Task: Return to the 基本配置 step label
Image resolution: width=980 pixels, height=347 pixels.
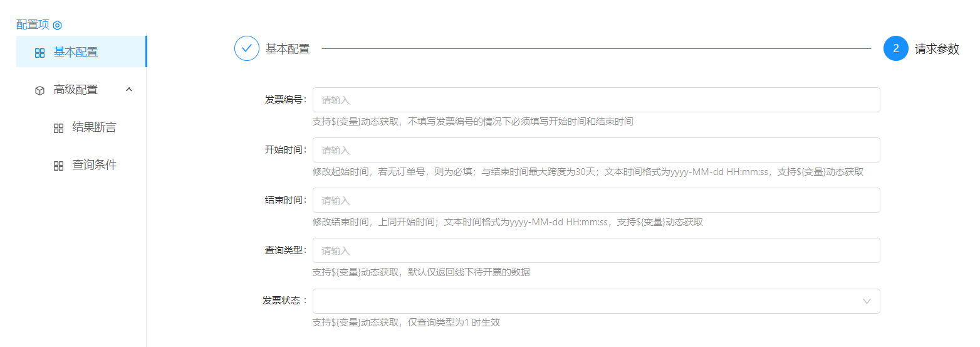Action: (x=288, y=49)
